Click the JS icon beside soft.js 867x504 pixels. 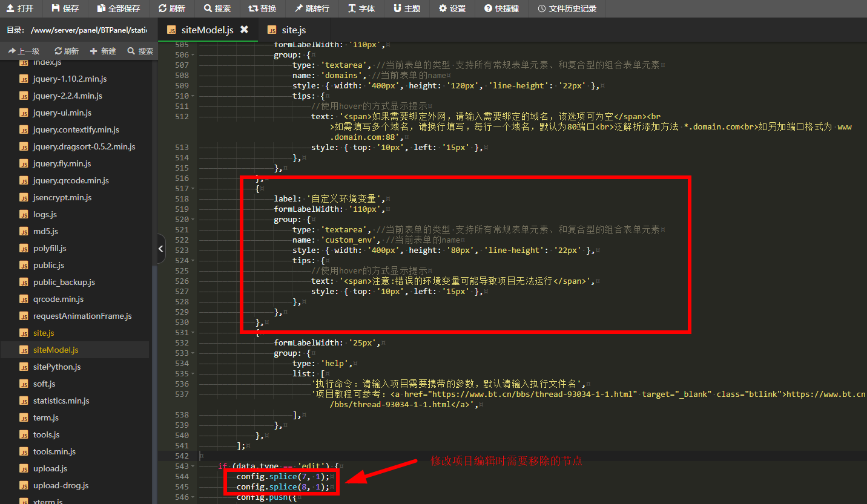click(x=24, y=384)
